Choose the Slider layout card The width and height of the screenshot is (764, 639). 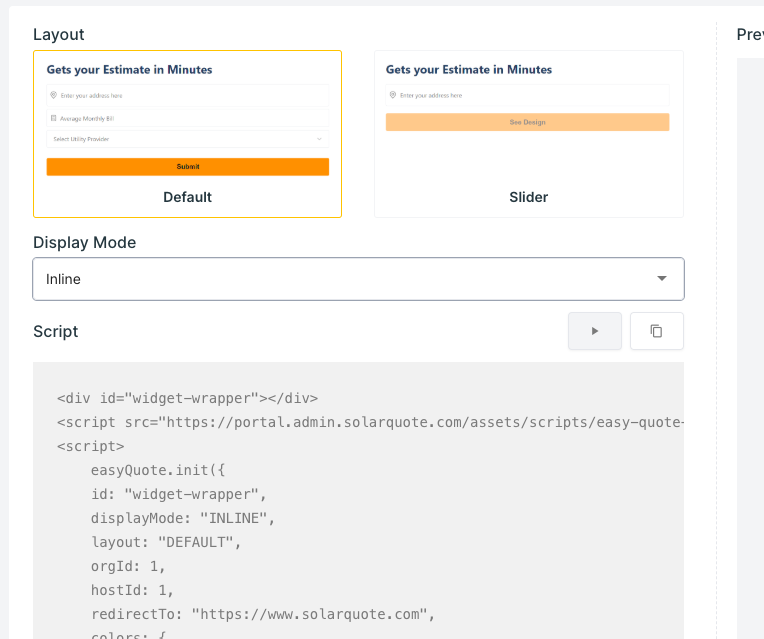pyautogui.click(x=528, y=134)
